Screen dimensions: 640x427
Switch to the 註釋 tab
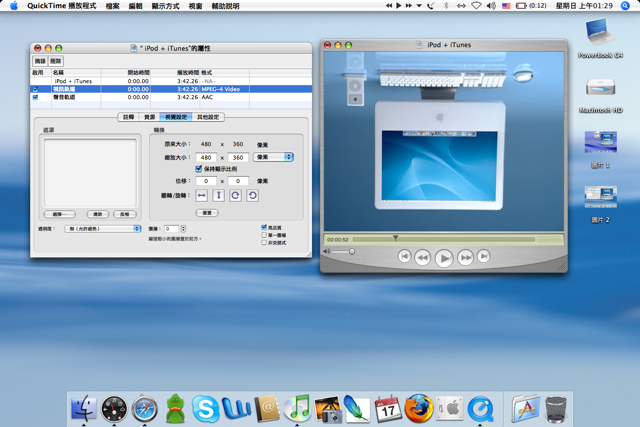point(129,117)
